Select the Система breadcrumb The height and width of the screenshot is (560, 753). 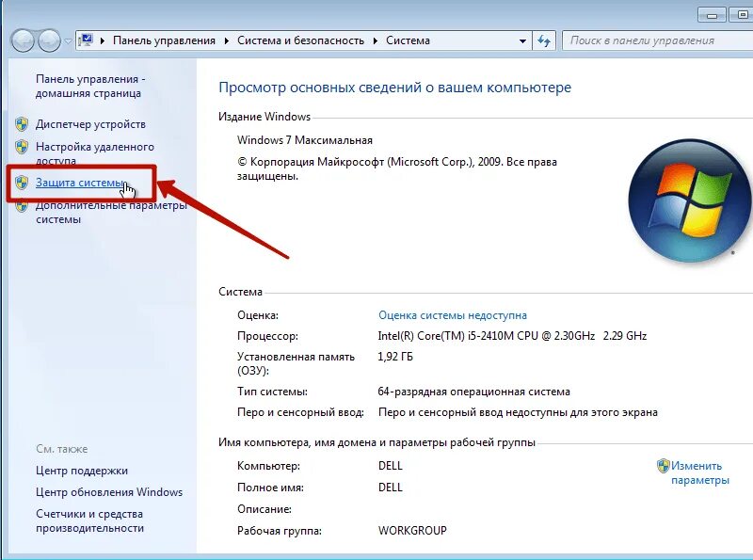(408, 40)
